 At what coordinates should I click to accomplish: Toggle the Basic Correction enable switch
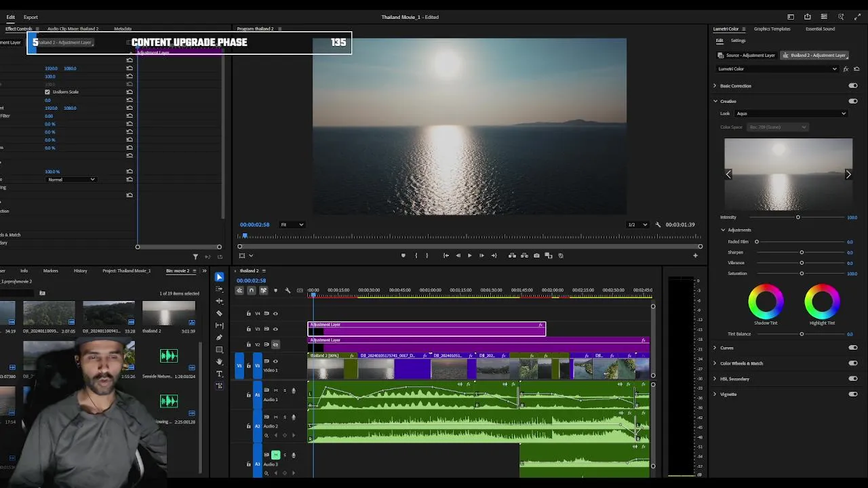pyautogui.click(x=852, y=86)
